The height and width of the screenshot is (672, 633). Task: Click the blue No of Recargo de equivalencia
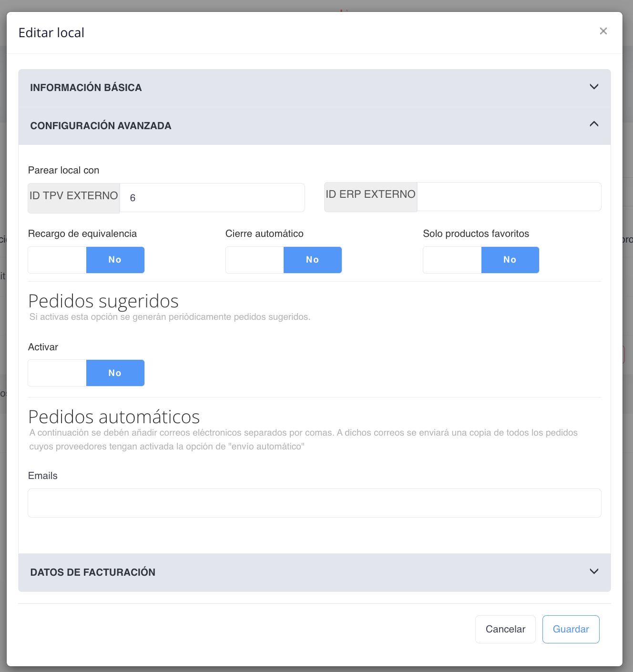115,260
